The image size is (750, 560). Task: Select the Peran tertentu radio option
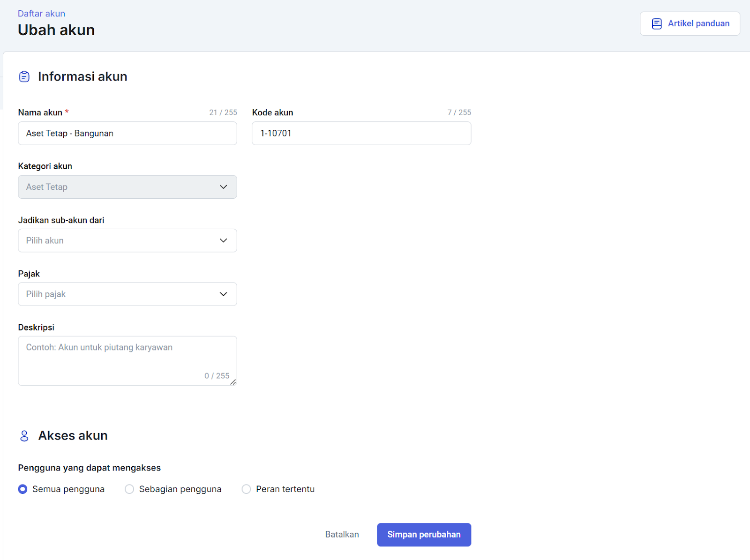246,489
